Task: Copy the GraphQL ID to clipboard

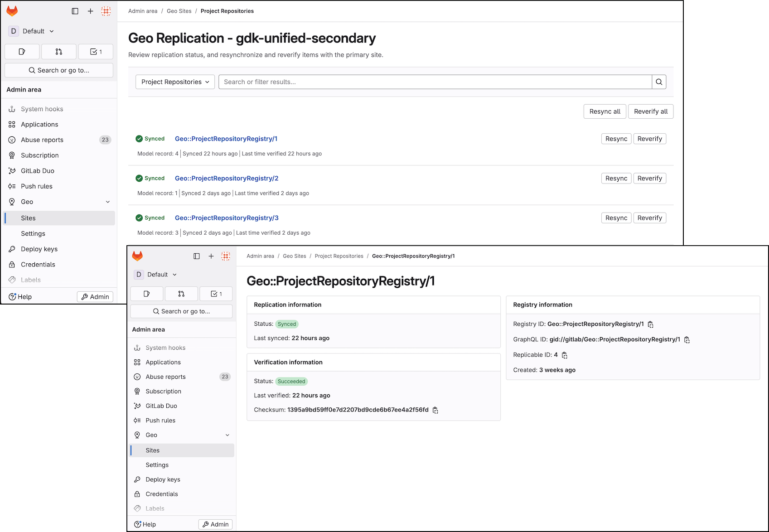Action: click(687, 340)
